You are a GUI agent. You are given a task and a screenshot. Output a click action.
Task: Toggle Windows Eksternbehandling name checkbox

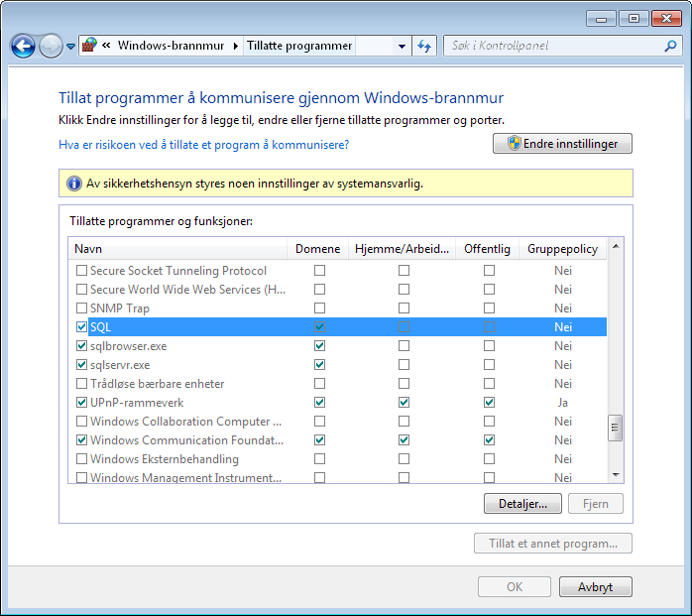click(x=81, y=459)
